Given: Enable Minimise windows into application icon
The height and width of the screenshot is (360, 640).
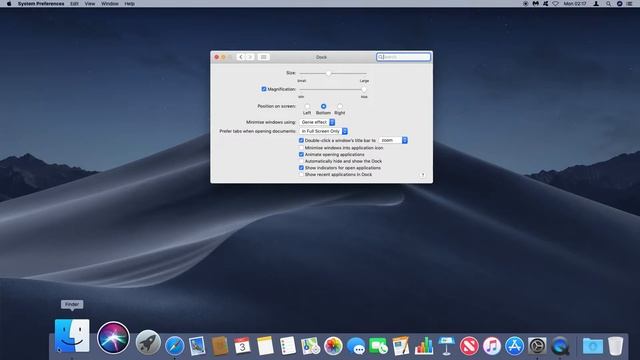Looking at the screenshot, I should [x=301, y=148].
